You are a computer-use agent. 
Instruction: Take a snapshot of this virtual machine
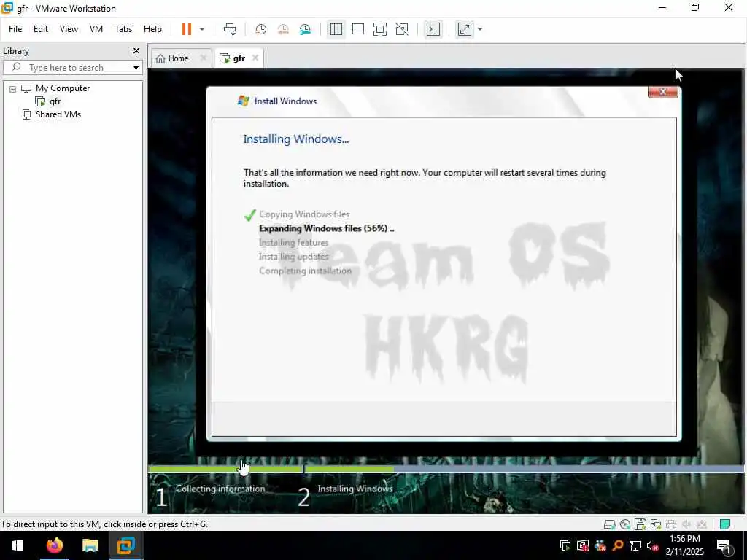(x=260, y=29)
